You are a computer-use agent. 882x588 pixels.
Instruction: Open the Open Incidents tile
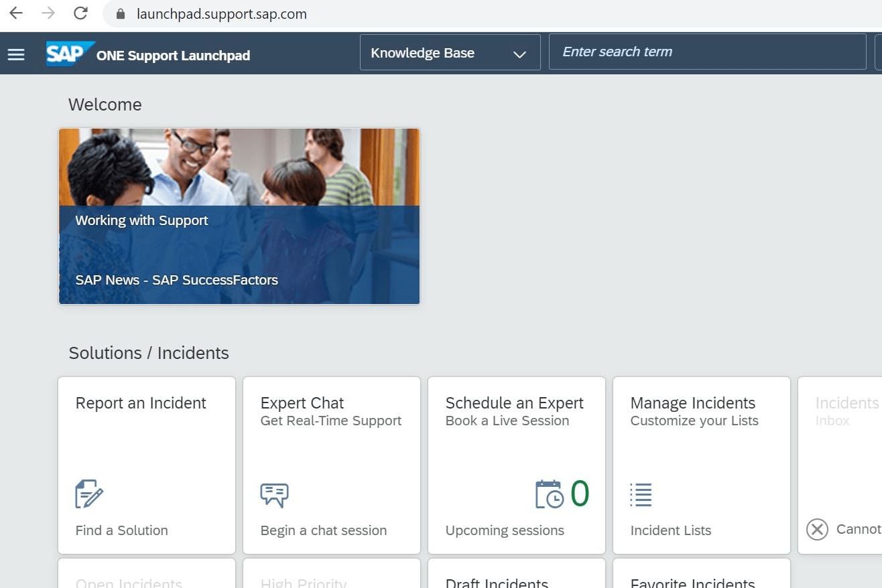(147, 573)
